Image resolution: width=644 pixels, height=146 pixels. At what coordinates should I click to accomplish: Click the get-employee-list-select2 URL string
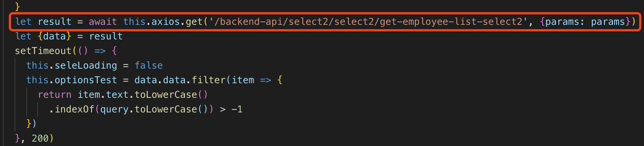pyautogui.click(x=368, y=22)
